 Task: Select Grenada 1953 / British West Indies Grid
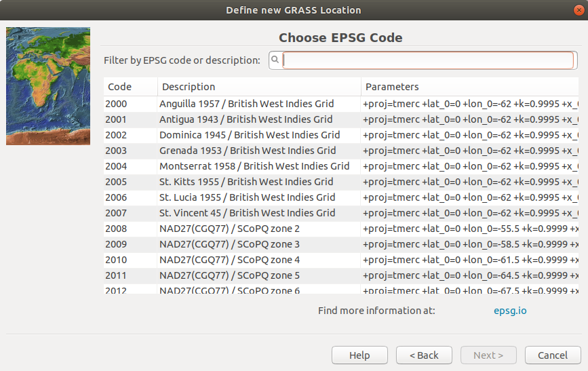259,151
